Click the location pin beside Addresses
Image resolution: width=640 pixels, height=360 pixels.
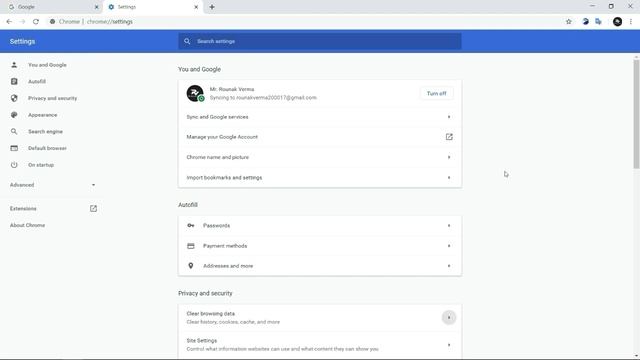[191, 266]
